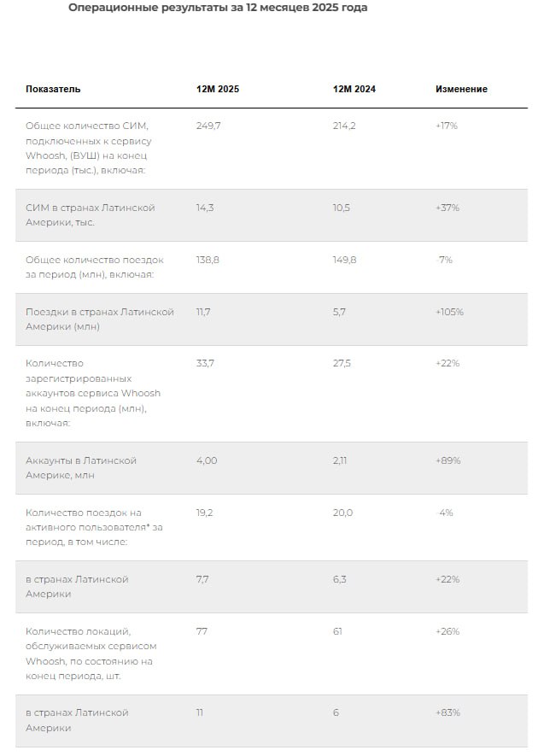Select the '+26%' locations change cell
538x756 pixels.
click(x=447, y=631)
